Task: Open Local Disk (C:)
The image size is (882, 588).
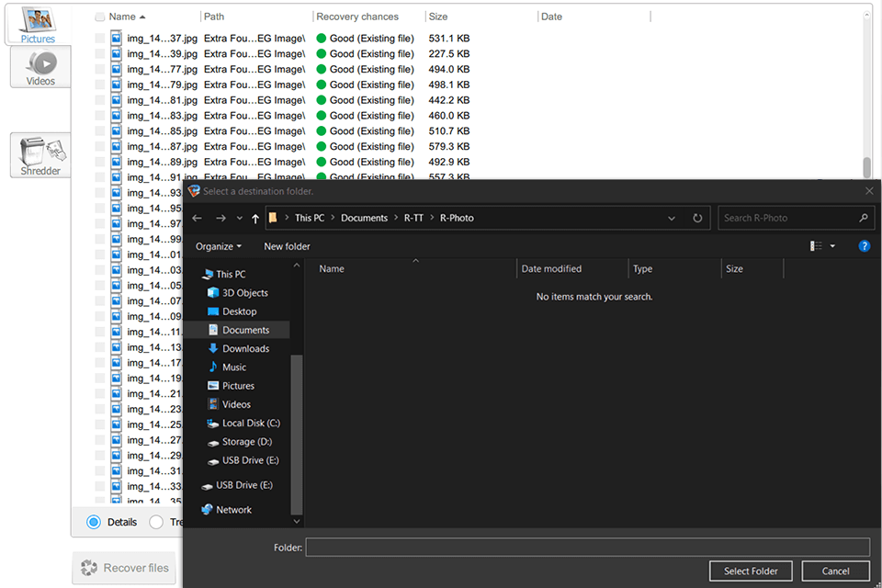Action: pos(251,423)
